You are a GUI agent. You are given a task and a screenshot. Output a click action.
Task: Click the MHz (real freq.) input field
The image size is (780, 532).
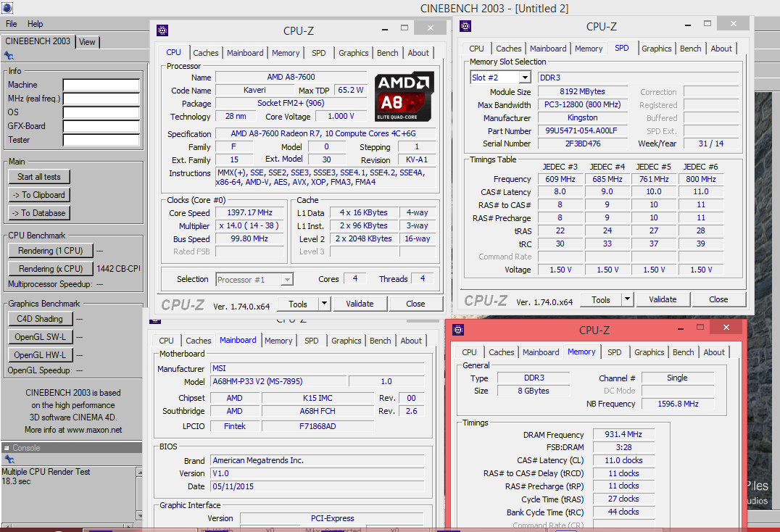tap(101, 99)
